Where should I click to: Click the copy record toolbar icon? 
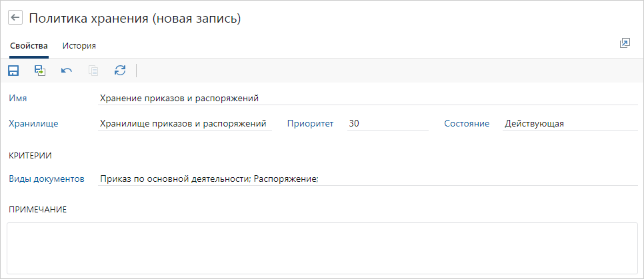[x=93, y=71]
